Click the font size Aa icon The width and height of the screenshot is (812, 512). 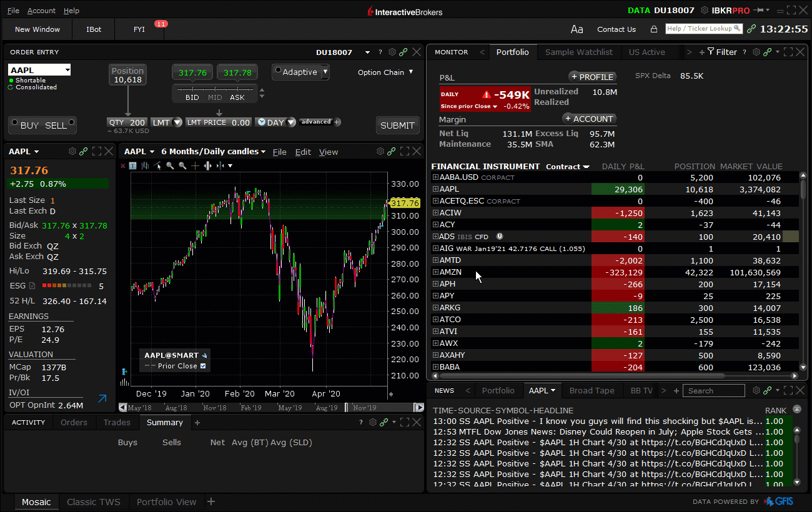(577, 29)
